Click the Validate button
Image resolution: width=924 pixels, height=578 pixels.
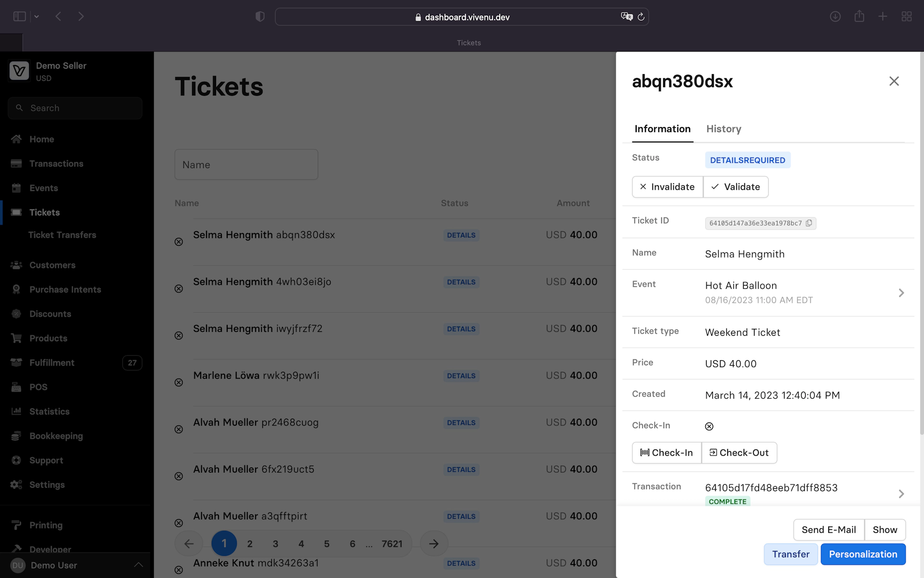(735, 187)
